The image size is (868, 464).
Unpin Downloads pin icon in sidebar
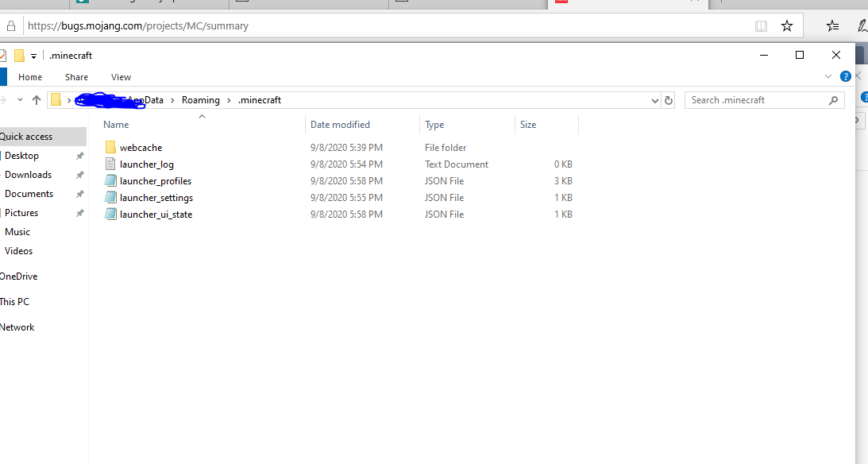coord(79,175)
